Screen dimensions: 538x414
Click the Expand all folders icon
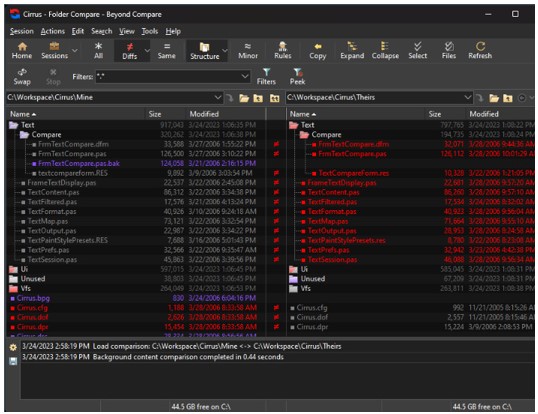click(352, 51)
